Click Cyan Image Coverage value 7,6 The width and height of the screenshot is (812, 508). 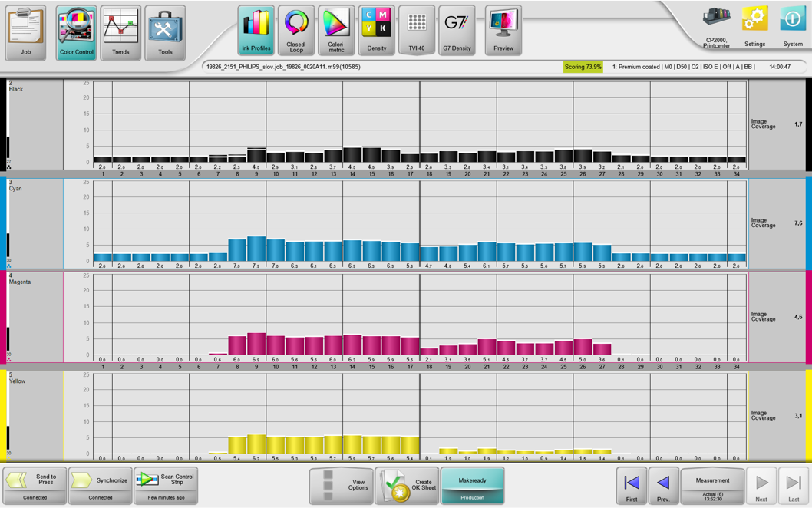coord(798,223)
